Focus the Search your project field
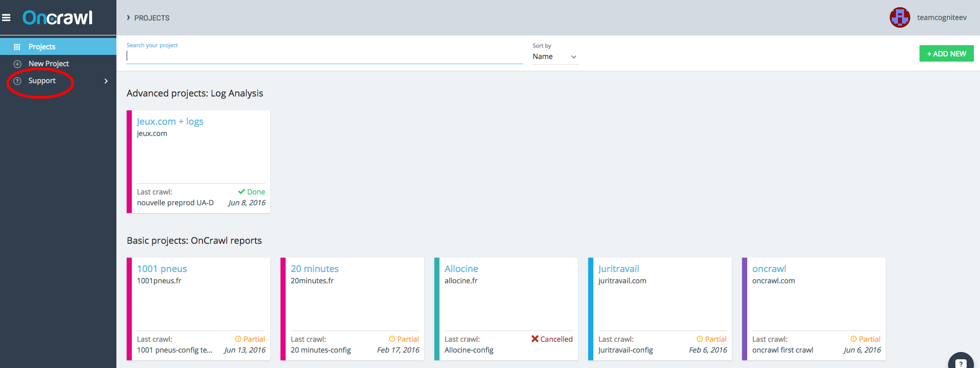This screenshot has width=980, height=368. click(325, 56)
